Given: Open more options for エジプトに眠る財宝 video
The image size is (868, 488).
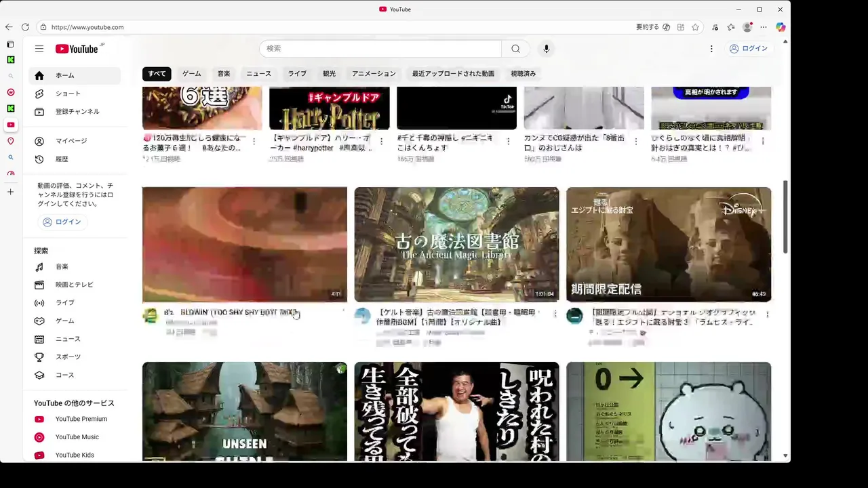Looking at the screenshot, I should click(x=767, y=314).
